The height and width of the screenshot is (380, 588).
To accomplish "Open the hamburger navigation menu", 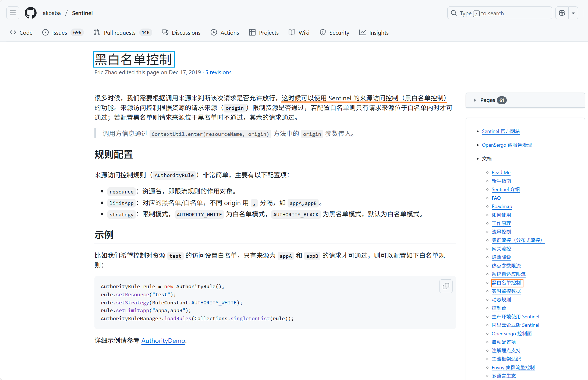I will coord(13,13).
